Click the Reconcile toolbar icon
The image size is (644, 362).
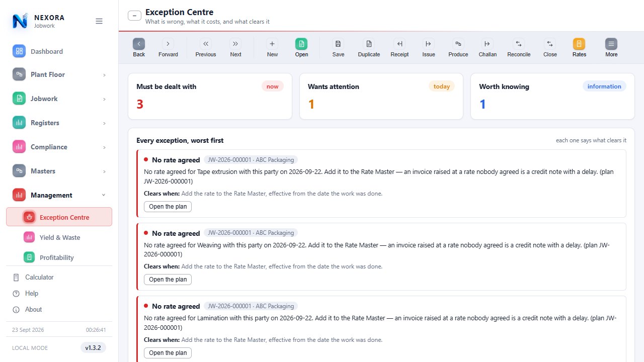[x=519, y=44]
